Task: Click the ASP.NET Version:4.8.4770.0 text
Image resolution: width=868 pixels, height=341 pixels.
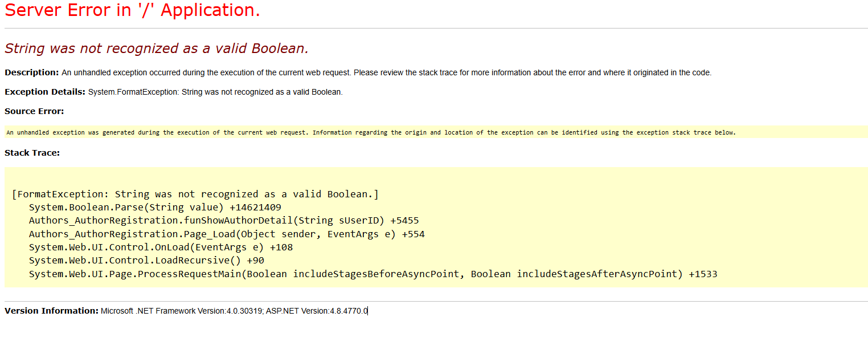Action: coord(317,311)
